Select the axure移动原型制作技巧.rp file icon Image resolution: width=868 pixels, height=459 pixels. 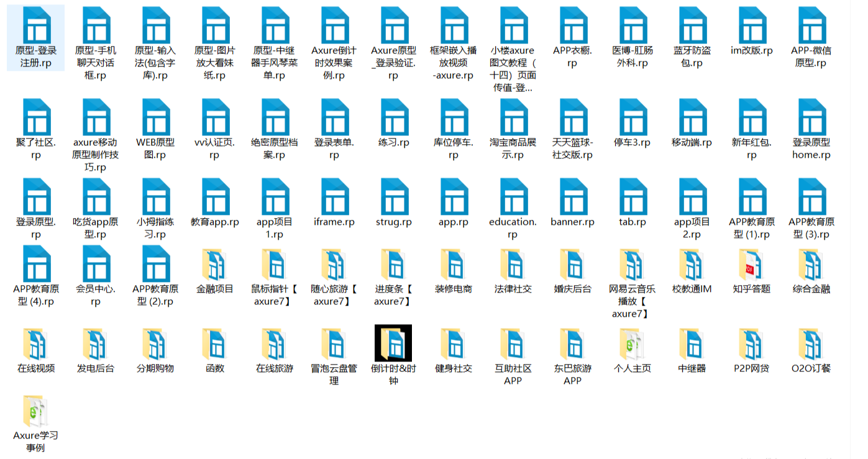click(x=96, y=117)
